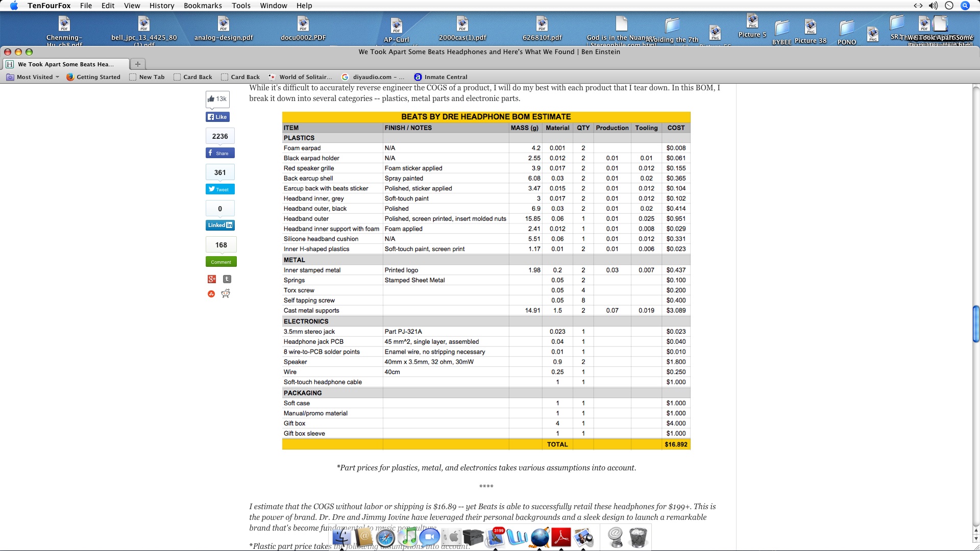Click the Facebook Share button
The width and height of the screenshot is (980, 551).
pos(220,153)
